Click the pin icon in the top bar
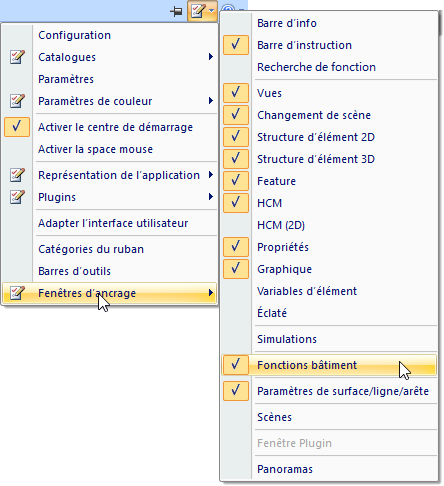The height and width of the screenshot is (486, 444). pyautogui.click(x=176, y=12)
